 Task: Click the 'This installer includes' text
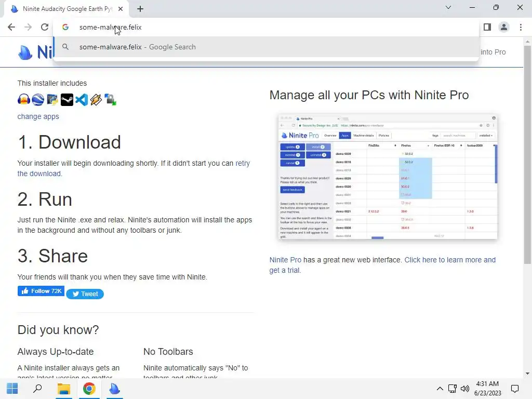coord(52,83)
